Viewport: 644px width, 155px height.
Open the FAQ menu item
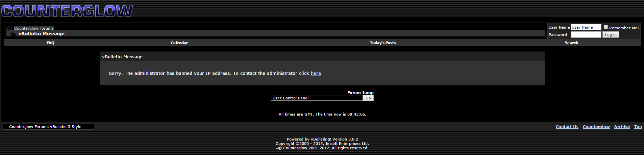click(50, 43)
